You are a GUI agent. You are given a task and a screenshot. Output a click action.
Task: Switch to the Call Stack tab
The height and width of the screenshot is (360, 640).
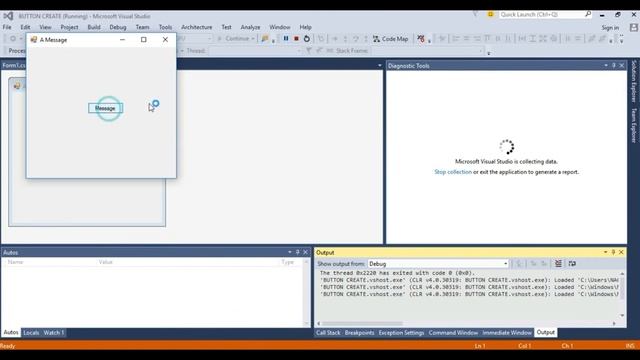click(328, 333)
